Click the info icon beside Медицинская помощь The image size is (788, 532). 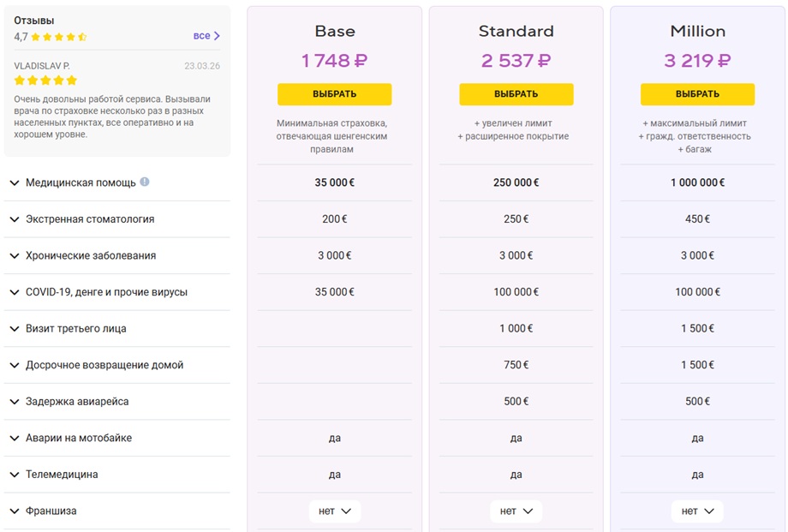pyautogui.click(x=145, y=182)
